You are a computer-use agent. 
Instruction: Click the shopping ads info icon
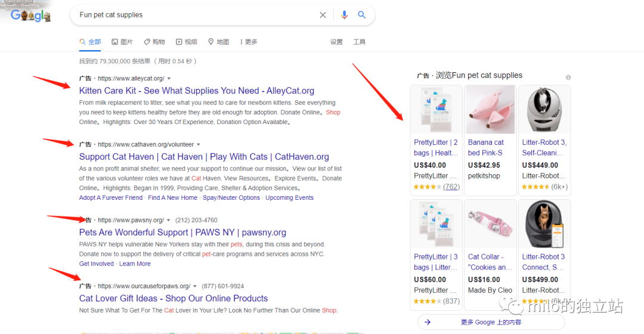coord(568,77)
